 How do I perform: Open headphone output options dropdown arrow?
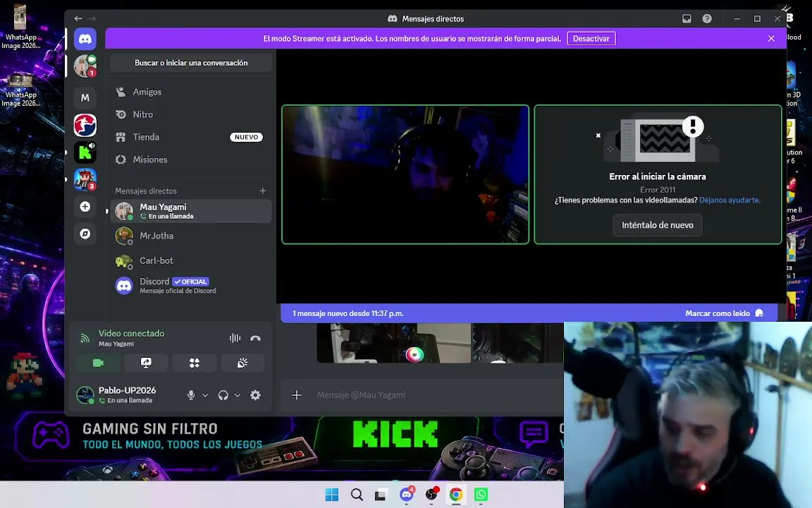point(237,395)
